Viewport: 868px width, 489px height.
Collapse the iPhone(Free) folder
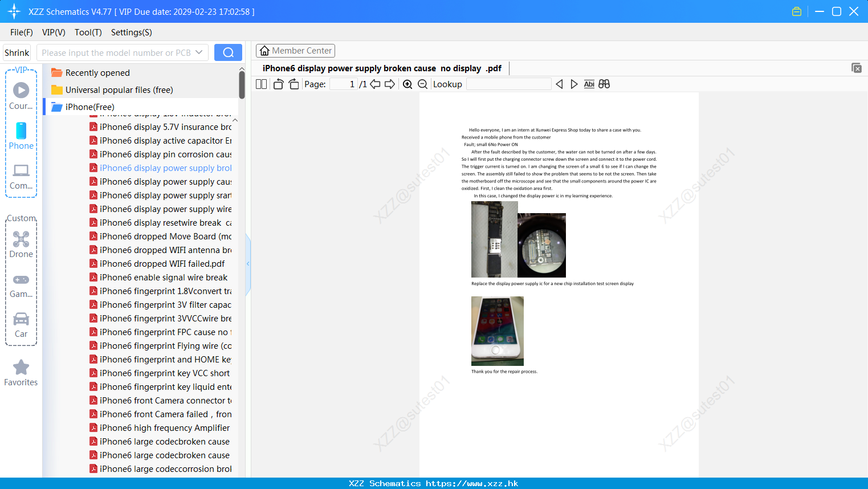click(x=83, y=107)
